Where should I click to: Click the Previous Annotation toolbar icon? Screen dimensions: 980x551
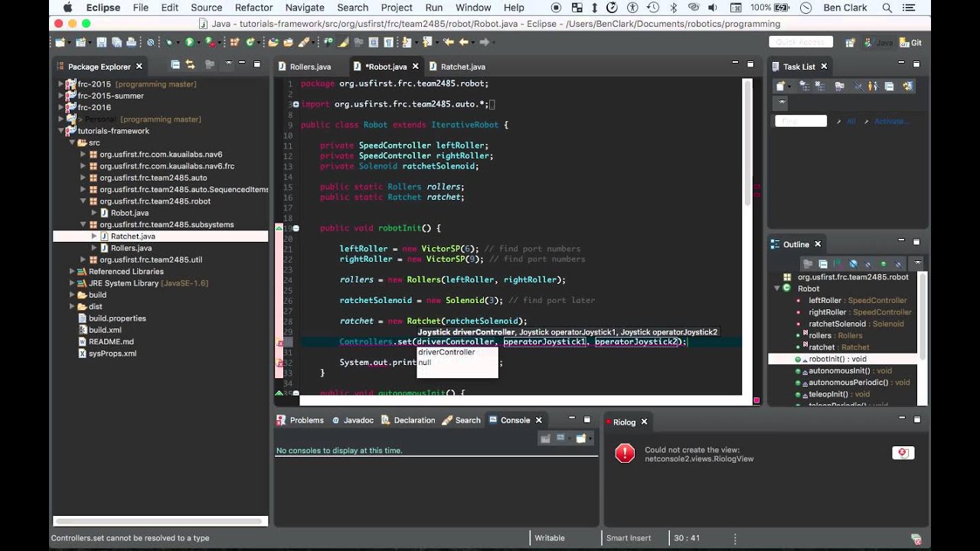tap(426, 42)
